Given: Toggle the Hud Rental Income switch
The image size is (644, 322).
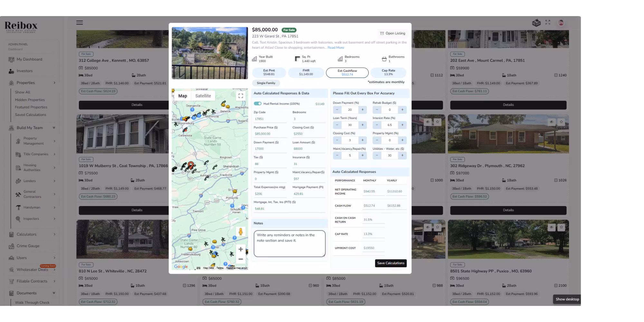Looking at the screenshot, I should pos(258,104).
